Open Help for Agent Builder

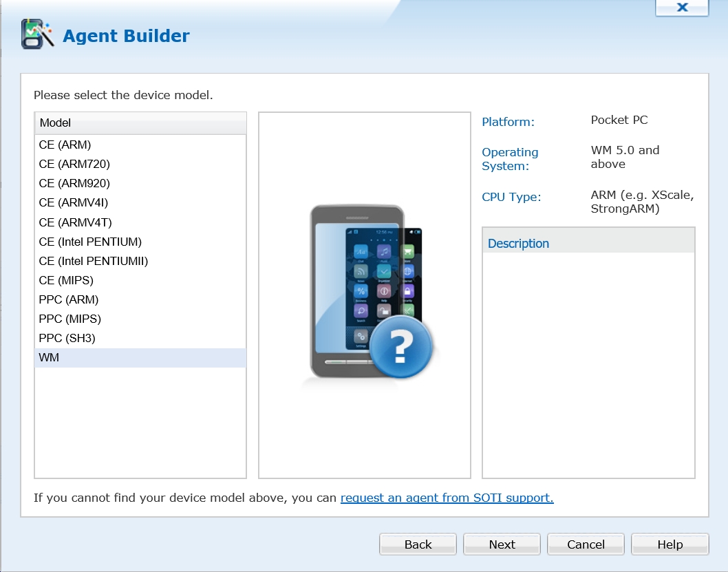tap(670, 544)
